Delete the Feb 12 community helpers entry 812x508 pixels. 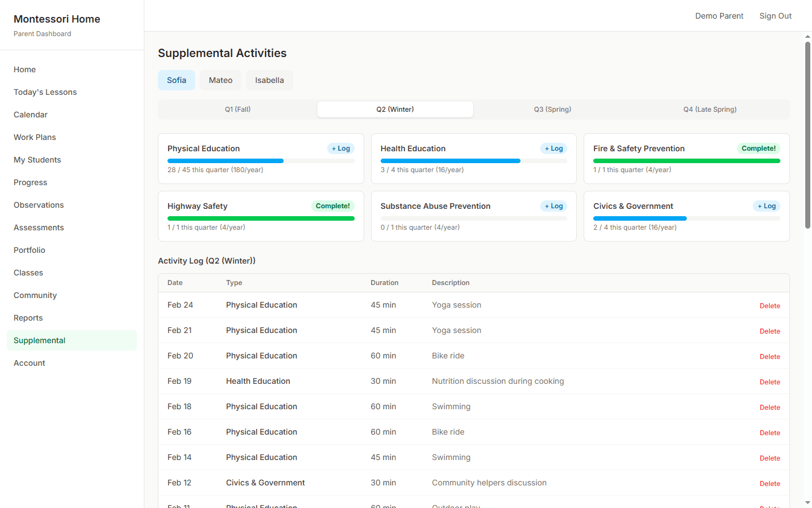click(x=770, y=483)
